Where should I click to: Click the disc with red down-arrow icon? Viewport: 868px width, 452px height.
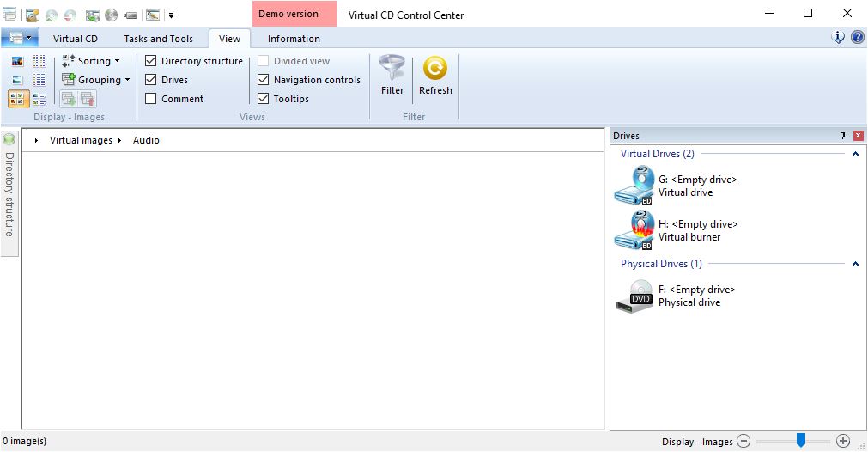click(x=70, y=15)
